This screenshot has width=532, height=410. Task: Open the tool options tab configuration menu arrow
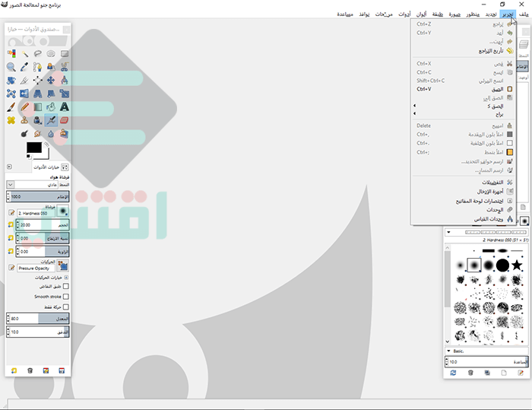tap(9, 167)
